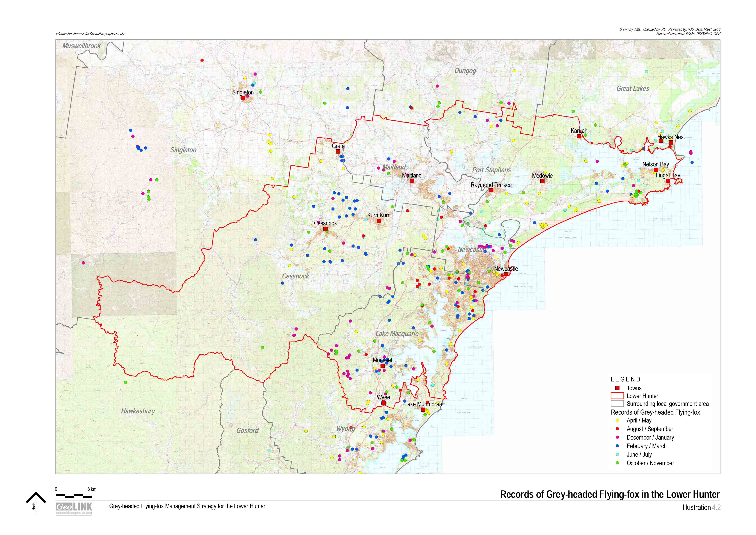
Task: Click the Raymond Terrace town name label
Action: click(491, 185)
